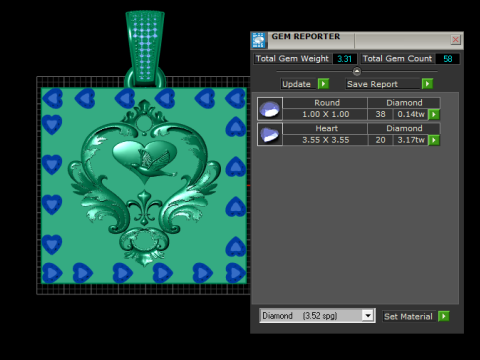Click the Total Gem Count label
This screenshot has width=480, height=360.
click(397, 59)
